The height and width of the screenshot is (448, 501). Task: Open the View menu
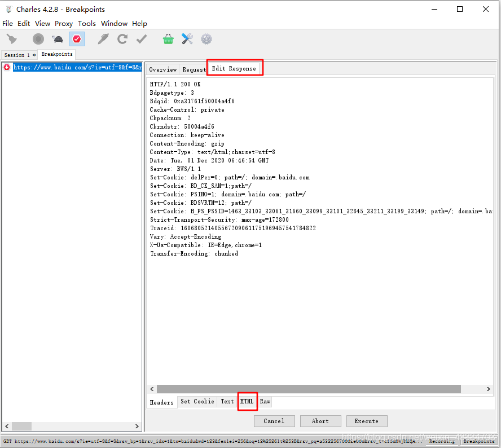[x=42, y=24]
